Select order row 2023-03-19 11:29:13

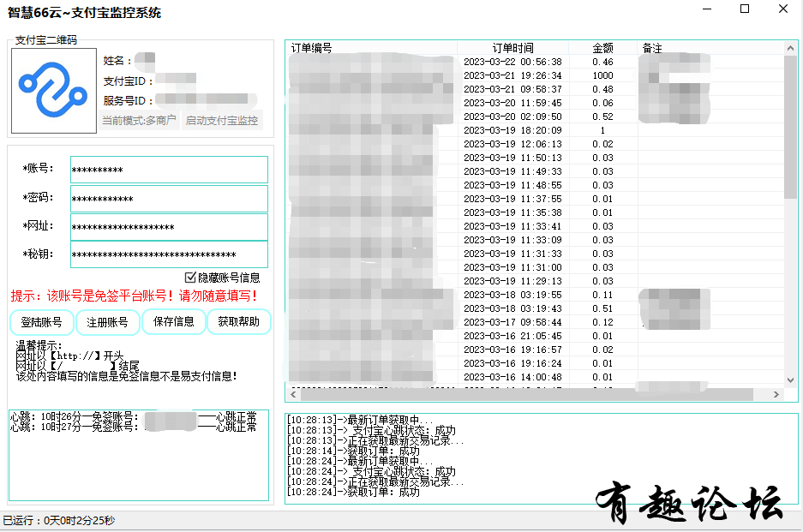coord(535,281)
